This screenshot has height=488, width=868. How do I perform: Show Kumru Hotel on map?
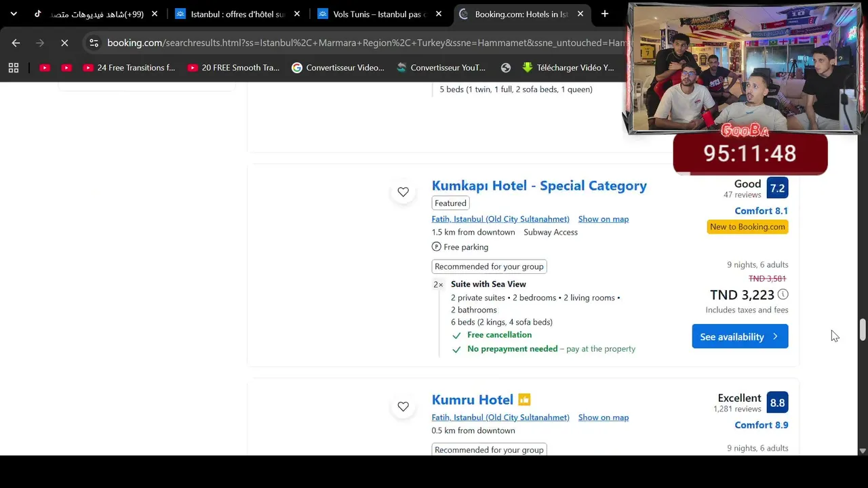coord(604,418)
